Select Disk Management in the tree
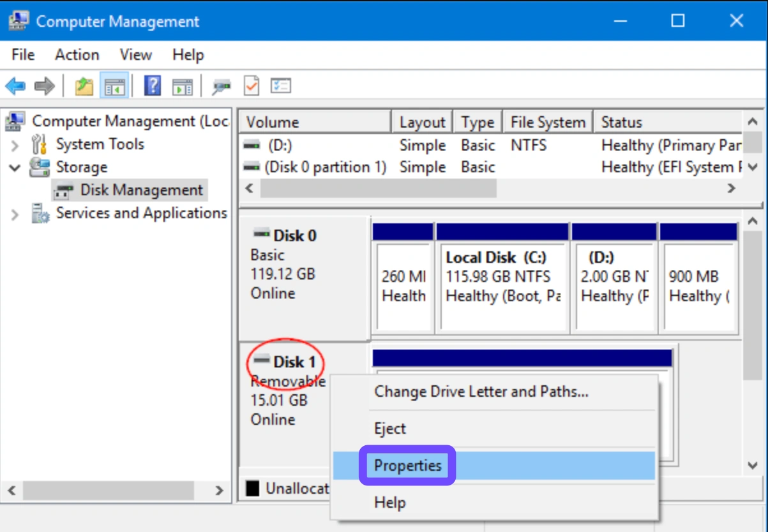 tap(140, 190)
